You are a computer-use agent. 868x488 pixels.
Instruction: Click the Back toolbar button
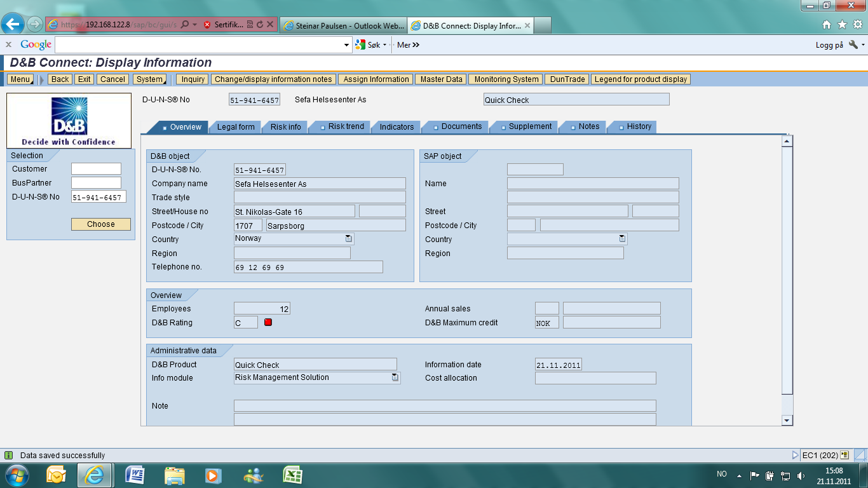[60, 79]
